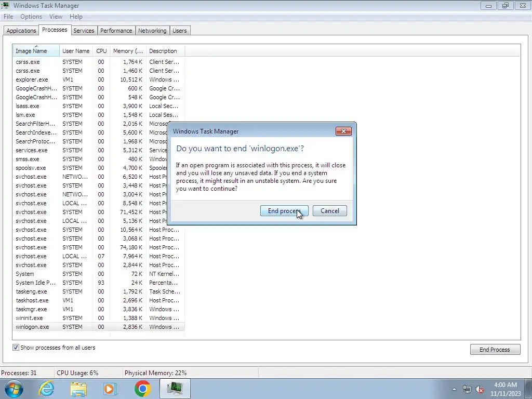Viewport: 532px width, 399px height.
Task: Select the services.exe process row
Action: pos(90,150)
